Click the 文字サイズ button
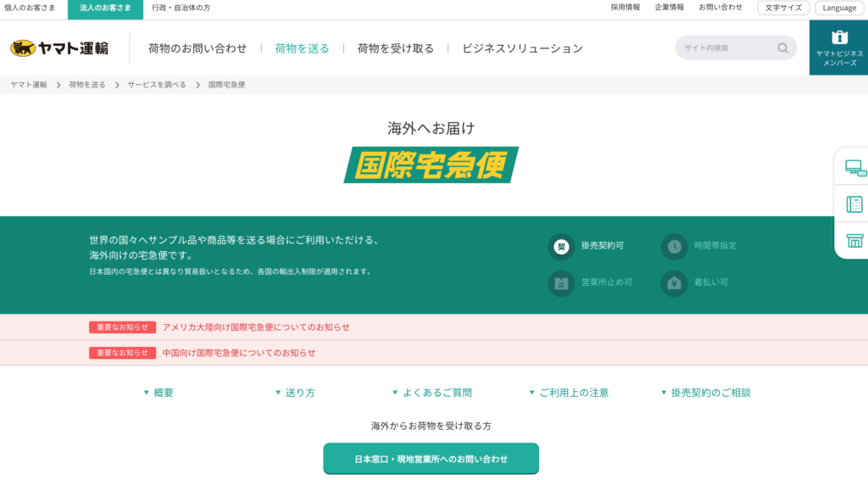This screenshot has height=480, width=868. click(783, 8)
